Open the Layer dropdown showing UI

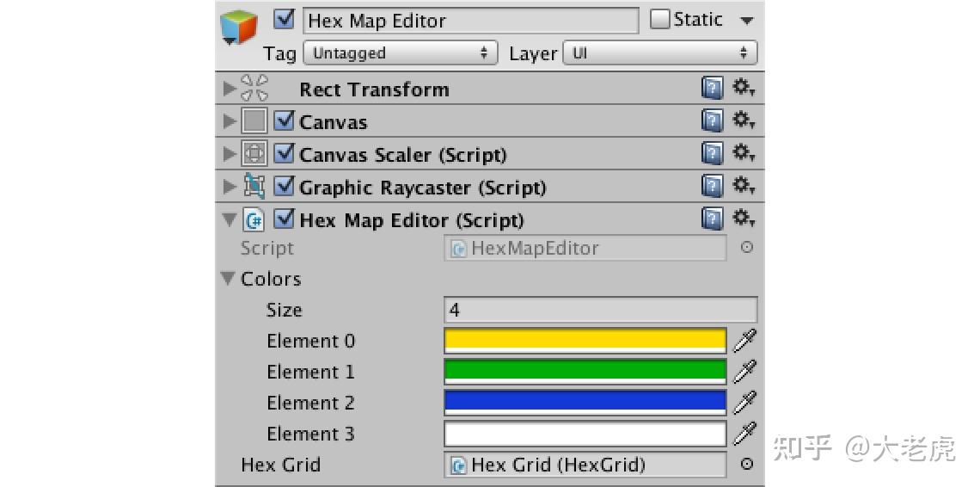pos(660,53)
